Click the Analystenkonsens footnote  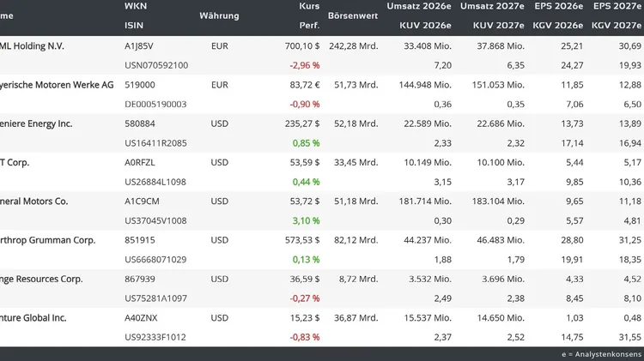click(601, 354)
